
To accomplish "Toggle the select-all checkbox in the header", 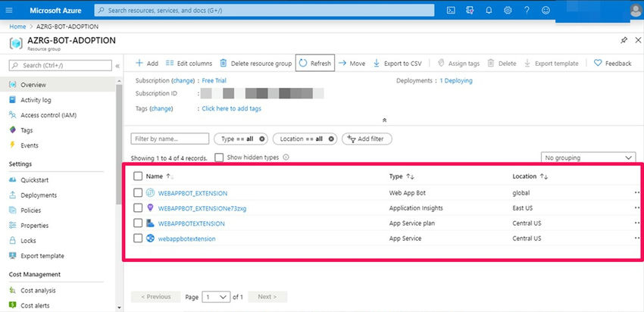I will (138, 176).
